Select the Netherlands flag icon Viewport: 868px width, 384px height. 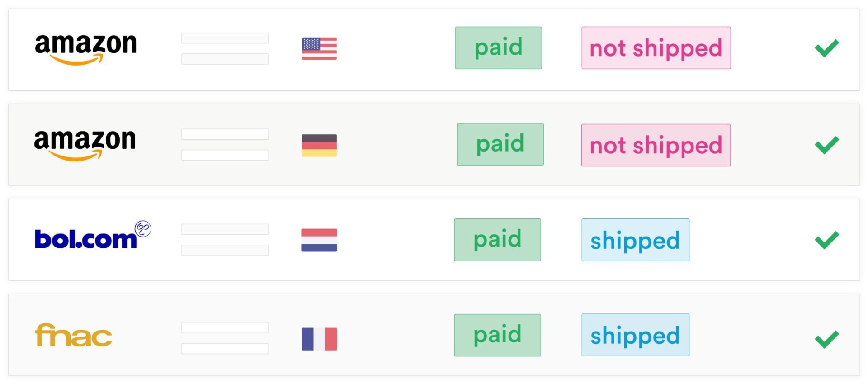(319, 240)
